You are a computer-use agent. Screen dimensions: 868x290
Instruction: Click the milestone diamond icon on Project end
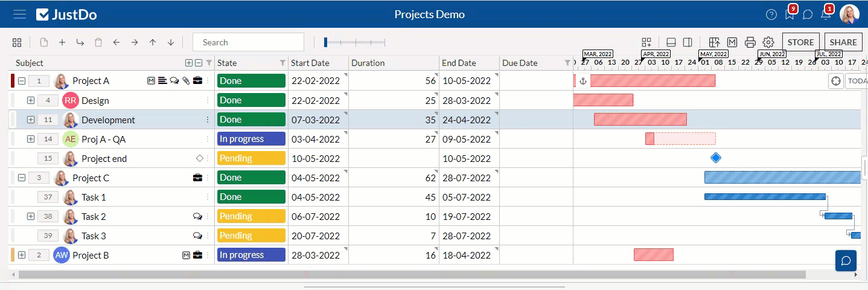tap(200, 158)
